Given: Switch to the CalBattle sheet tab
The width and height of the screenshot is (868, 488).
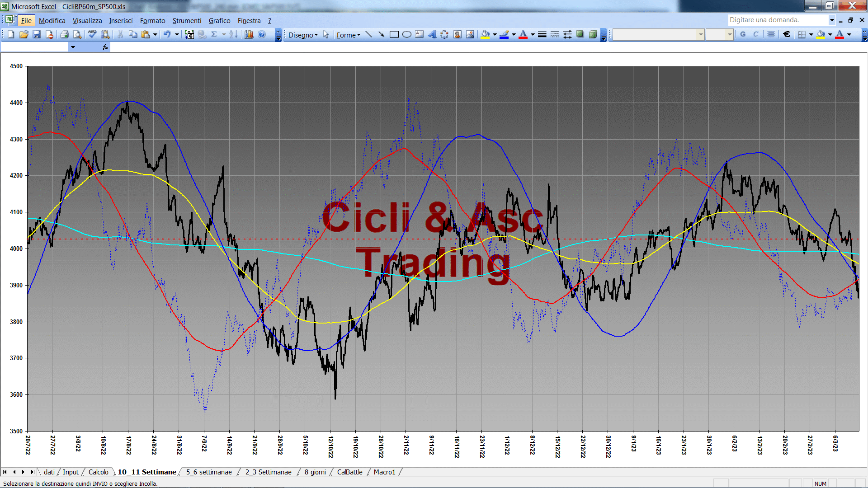Looking at the screenshot, I should pos(349,472).
